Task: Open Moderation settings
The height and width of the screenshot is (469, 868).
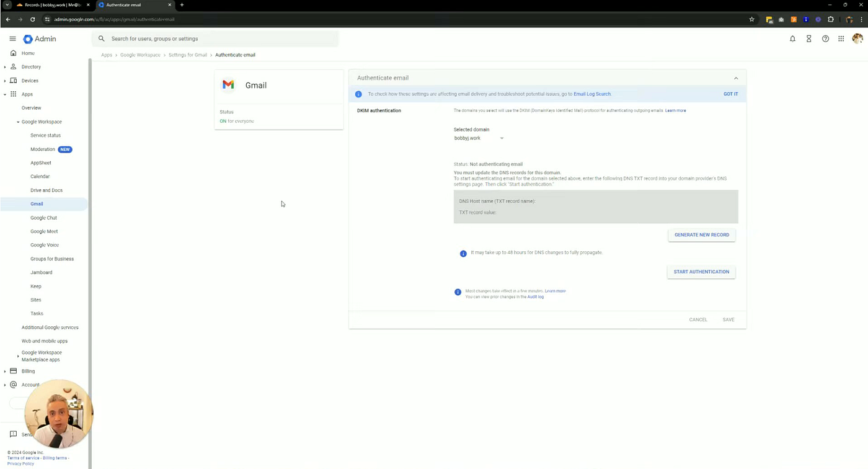Action: [43, 150]
